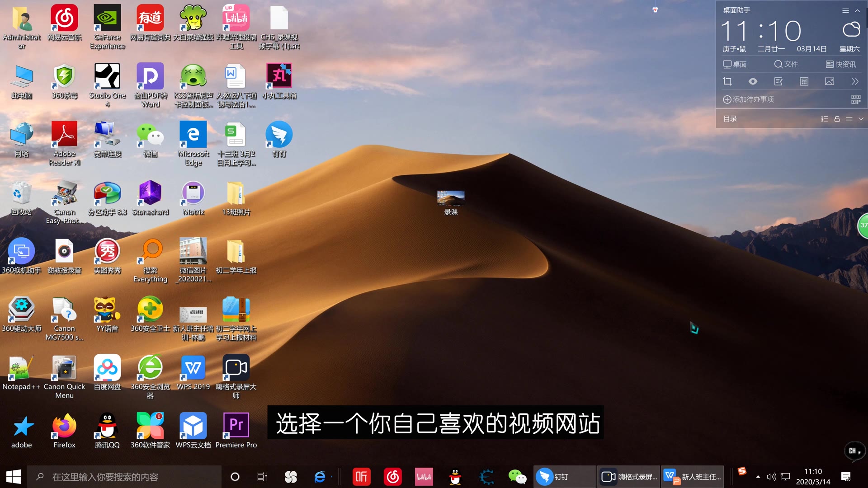Open bilibili from the taskbar
This screenshot has width=868, height=488.
(x=424, y=476)
